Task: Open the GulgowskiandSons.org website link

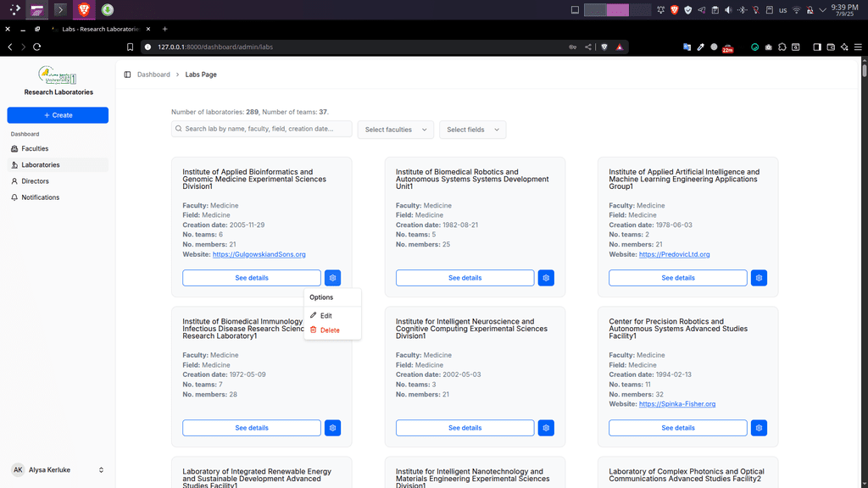Action: [259, 254]
